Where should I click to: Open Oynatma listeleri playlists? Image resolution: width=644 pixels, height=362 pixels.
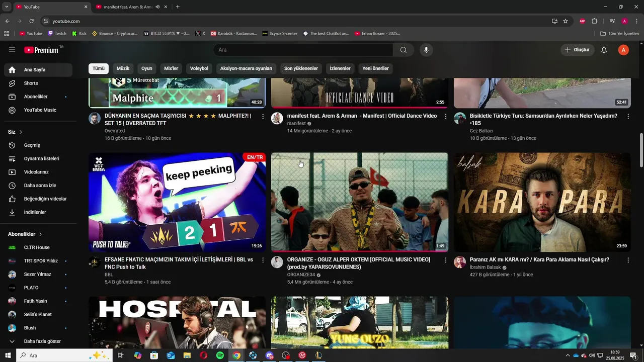pyautogui.click(x=38, y=158)
